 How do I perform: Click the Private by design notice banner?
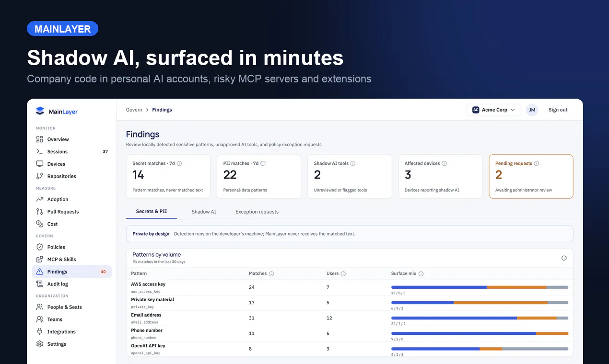(350, 234)
